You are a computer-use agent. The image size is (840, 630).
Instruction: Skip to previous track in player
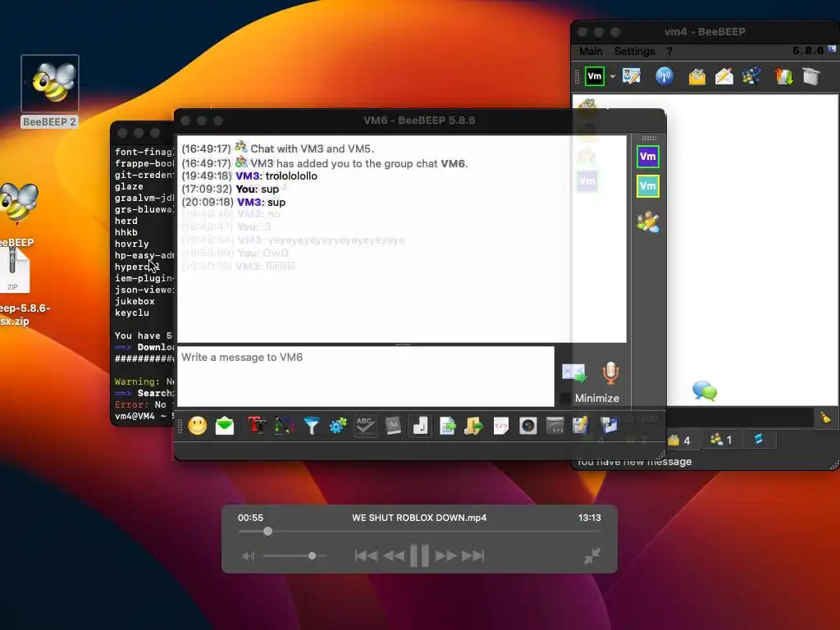[x=366, y=556]
